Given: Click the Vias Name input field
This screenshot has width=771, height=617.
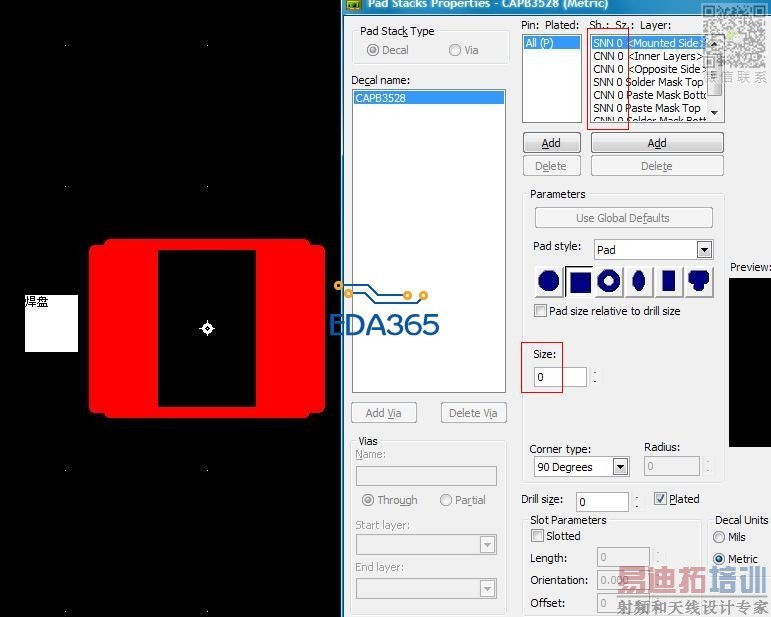Looking at the screenshot, I should coord(426,476).
